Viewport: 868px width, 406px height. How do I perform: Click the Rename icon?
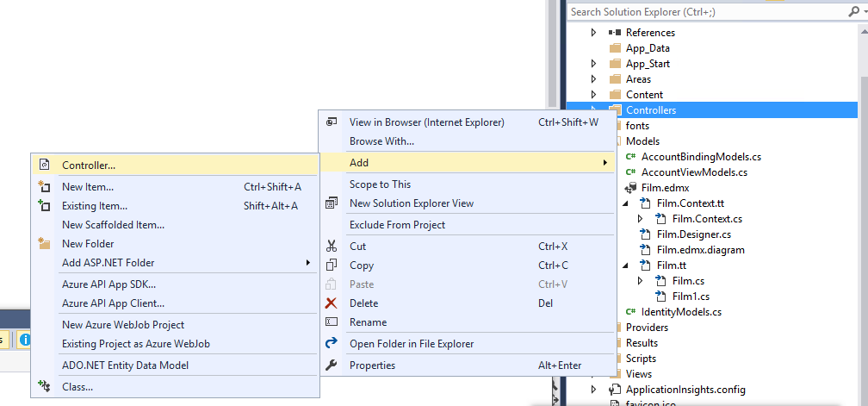pos(331,322)
